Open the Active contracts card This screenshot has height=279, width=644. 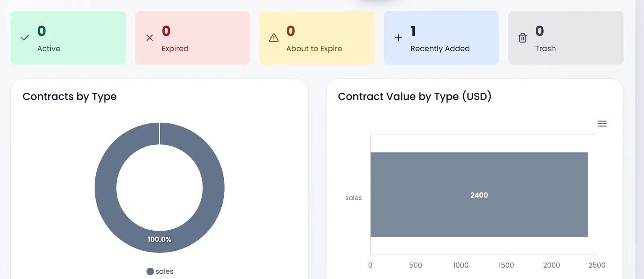pyautogui.click(x=68, y=38)
